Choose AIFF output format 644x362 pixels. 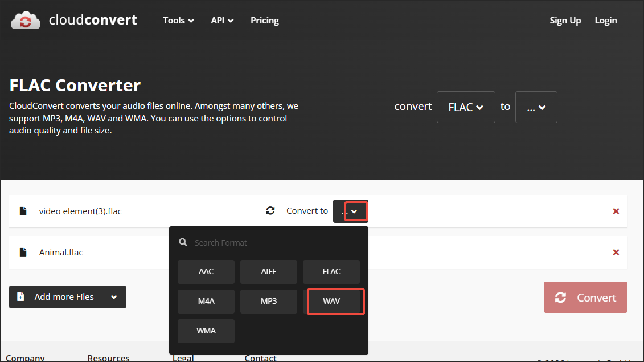pos(268,271)
